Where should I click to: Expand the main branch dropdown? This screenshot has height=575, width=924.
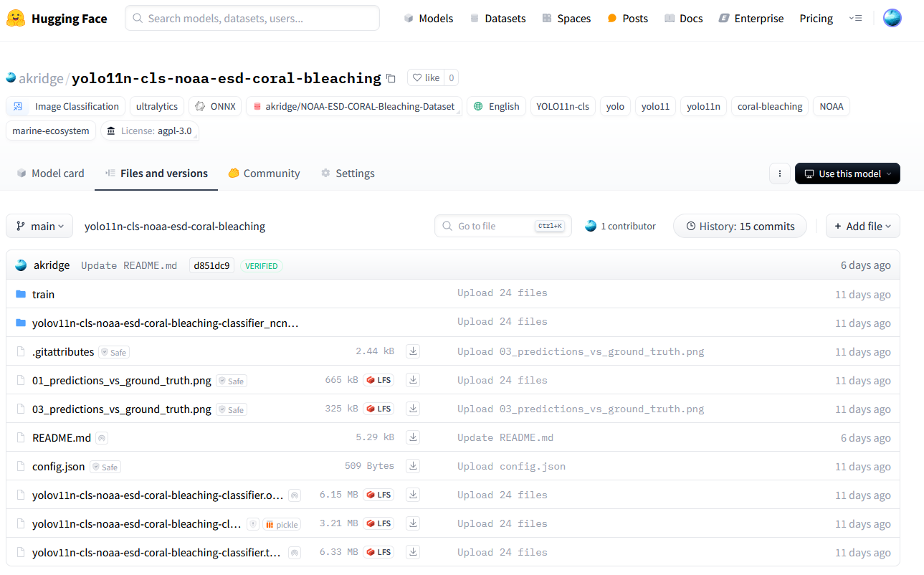pos(39,226)
